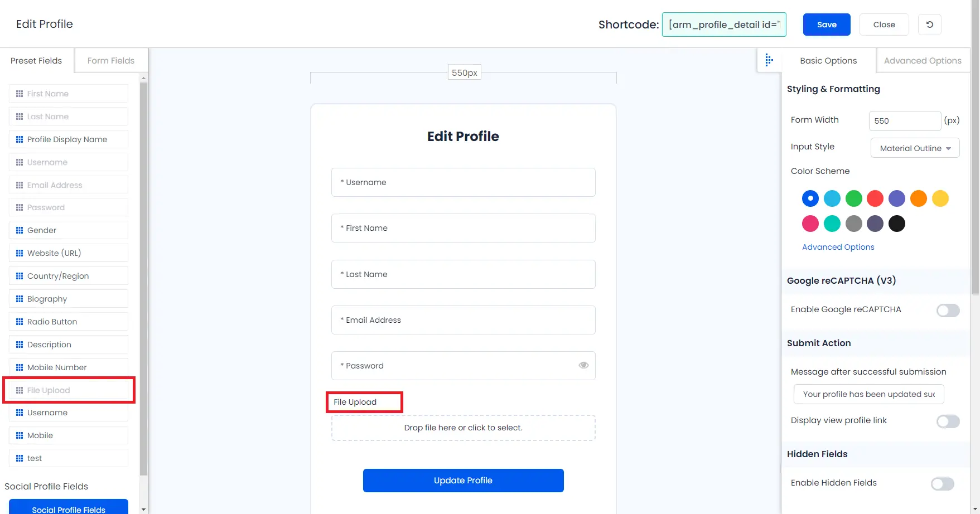Toggle the password visibility eye icon

(x=583, y=365)
